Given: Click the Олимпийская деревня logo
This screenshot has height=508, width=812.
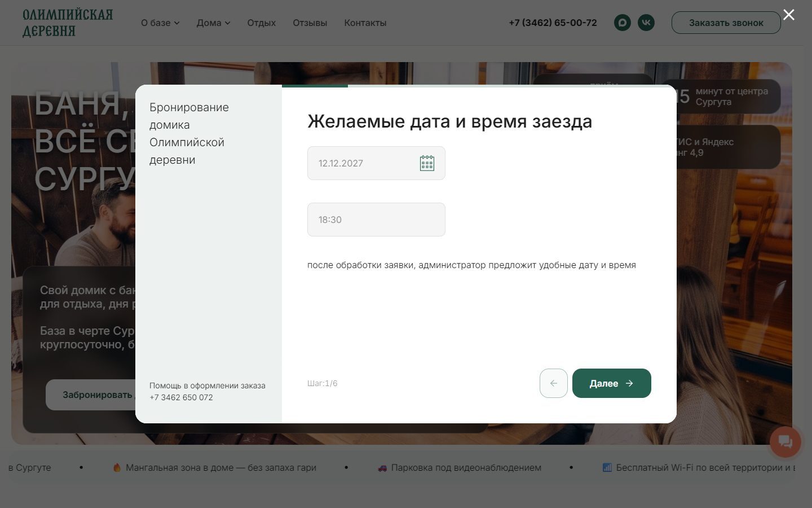Looking at the screenshot, I should pos(68,23).
